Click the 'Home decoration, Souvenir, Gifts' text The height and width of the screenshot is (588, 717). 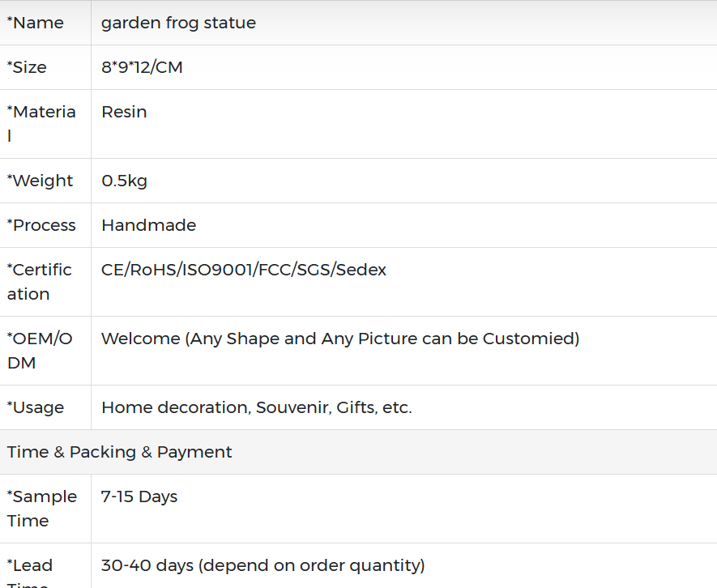point(256,407)
